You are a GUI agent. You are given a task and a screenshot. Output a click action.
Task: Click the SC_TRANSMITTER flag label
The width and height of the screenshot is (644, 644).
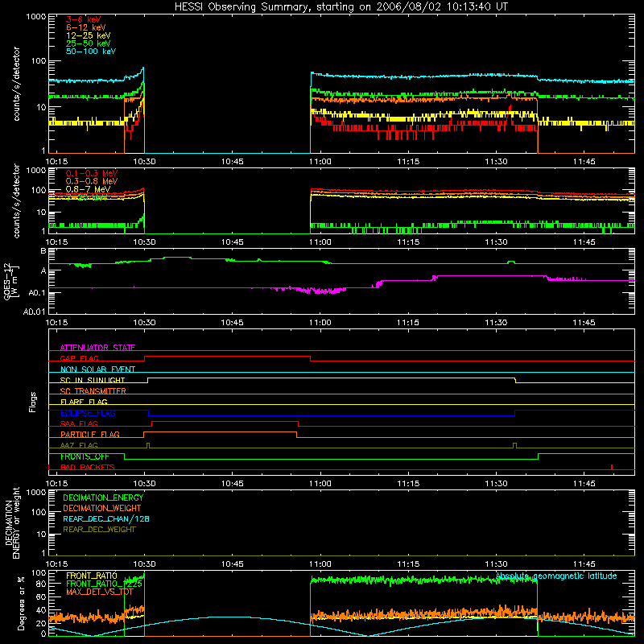coord(93,391)
